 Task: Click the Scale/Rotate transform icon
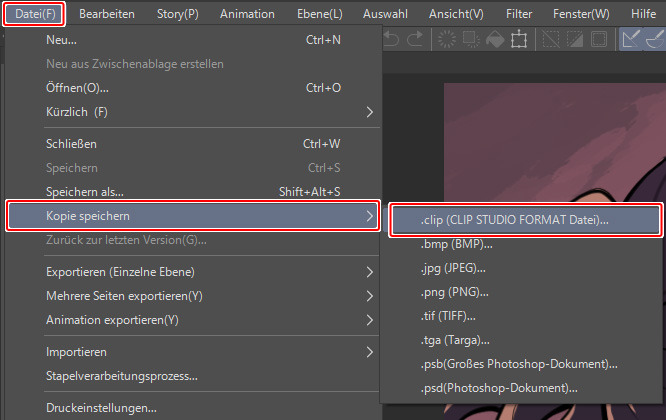pyautogui.click(x=520, y=40)
